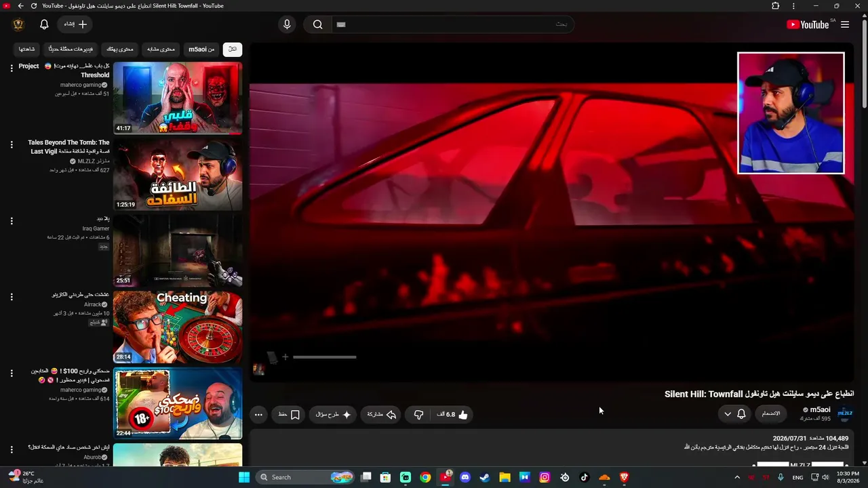Launch Steam from the taskbar
868x488 pixels.
click(x=485, y=477)
